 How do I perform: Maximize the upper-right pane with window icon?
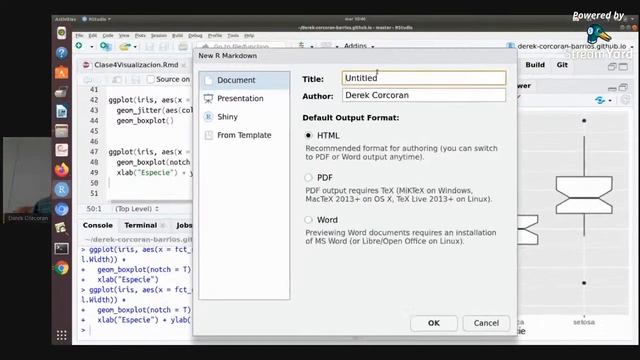tap(623, 67)
